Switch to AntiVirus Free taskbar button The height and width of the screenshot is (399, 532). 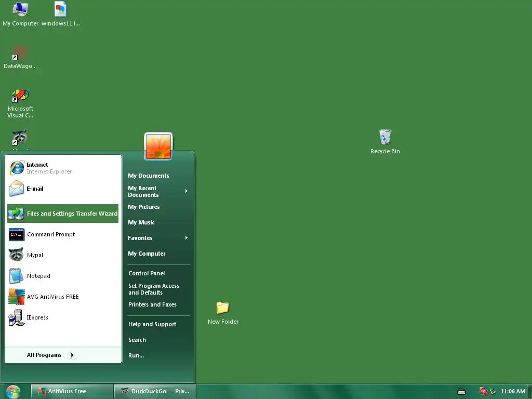(72, 391)
